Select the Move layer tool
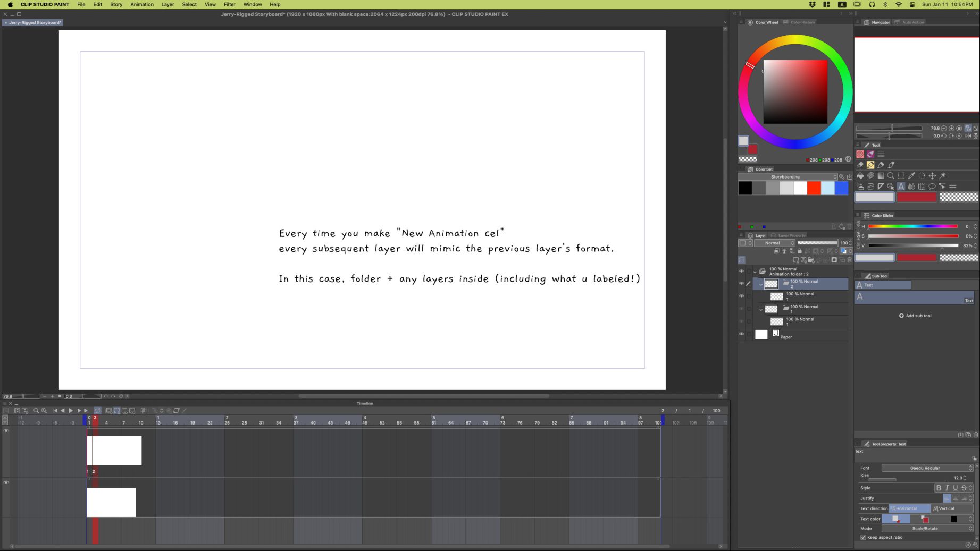Image resolution: width=980 pixels, height=551 pixels. tap(932, 176)
